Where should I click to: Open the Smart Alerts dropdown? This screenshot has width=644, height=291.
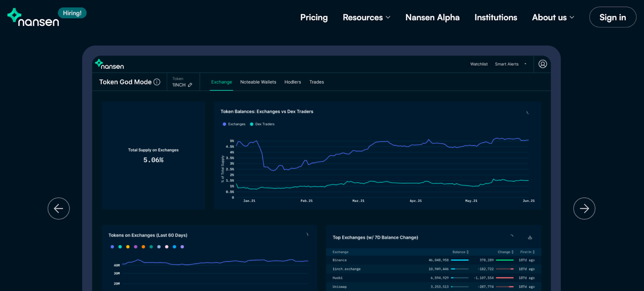(510, 64)
